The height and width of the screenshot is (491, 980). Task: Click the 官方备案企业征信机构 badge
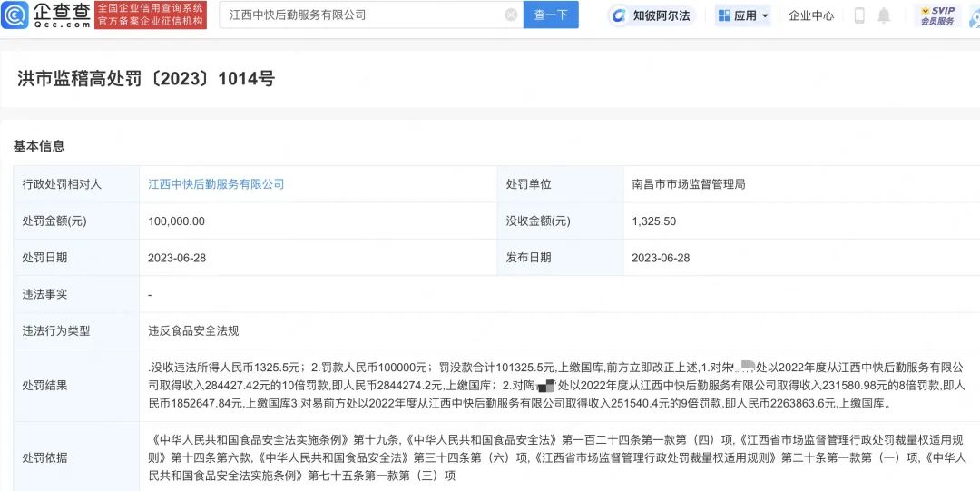tap(151, 22)
